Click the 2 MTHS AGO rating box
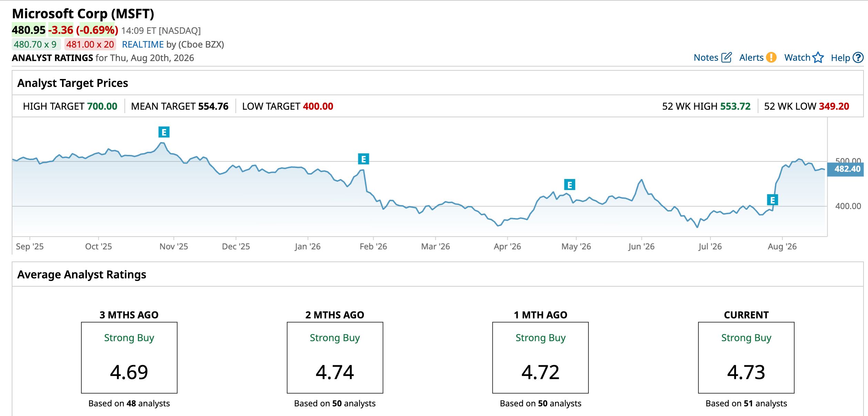Screen dimensions: 868x416 335,358
